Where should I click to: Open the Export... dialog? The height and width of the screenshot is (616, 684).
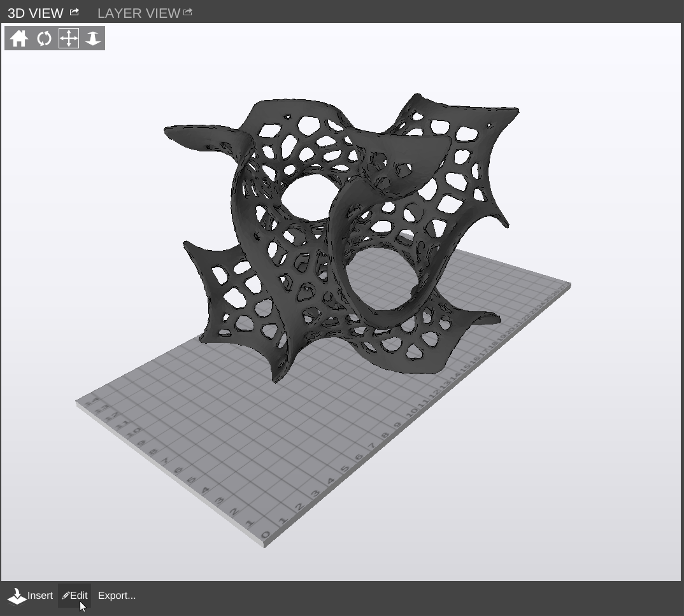(117, 596)
